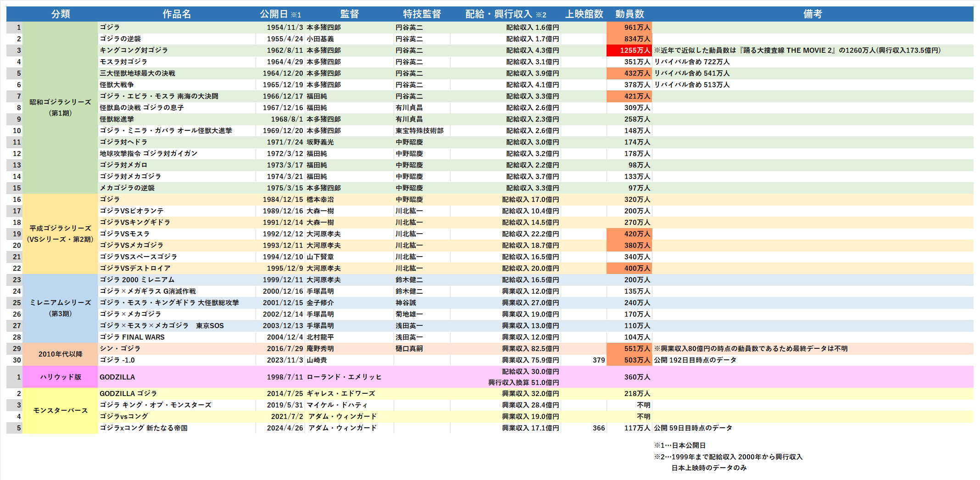Select the 平成ゴジラシリーズ category cell

coord(60,234)
